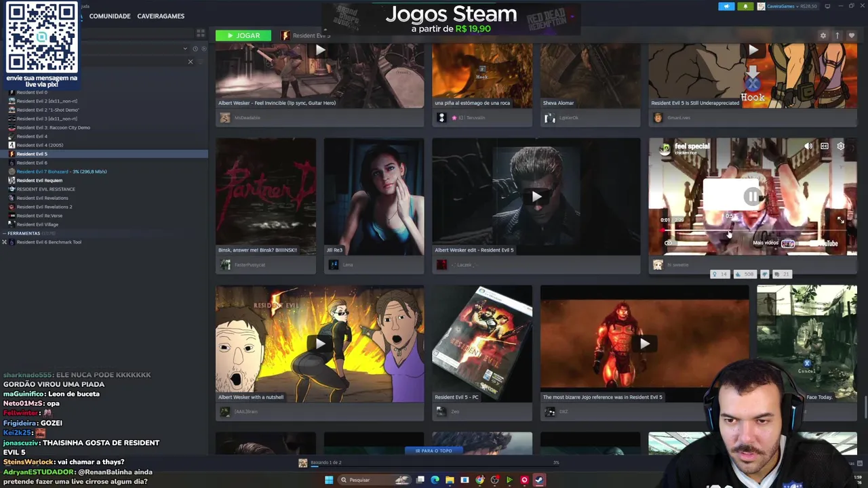Image resolution: width=868 pixels, height=488 pixels.
Task: Select Resident Evil 2 "1-Shot Demo"
Action: [x=47, y=110]
